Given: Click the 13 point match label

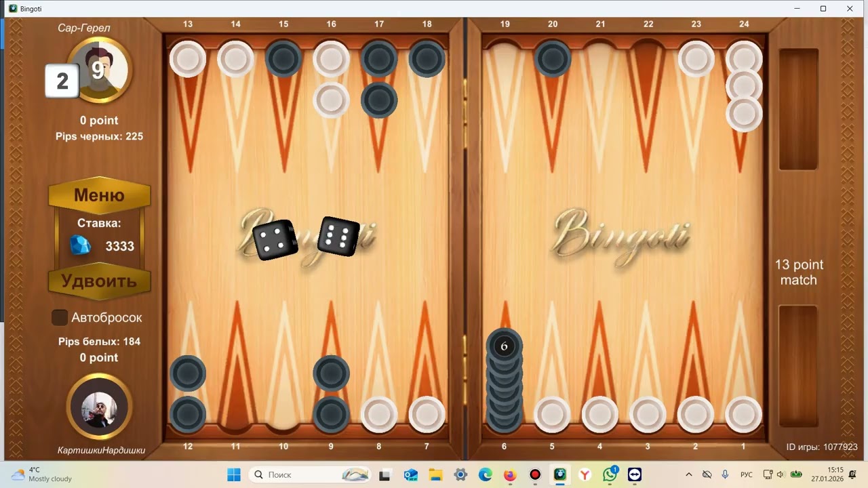Looking at the screenshot, I should pos(799,272).
